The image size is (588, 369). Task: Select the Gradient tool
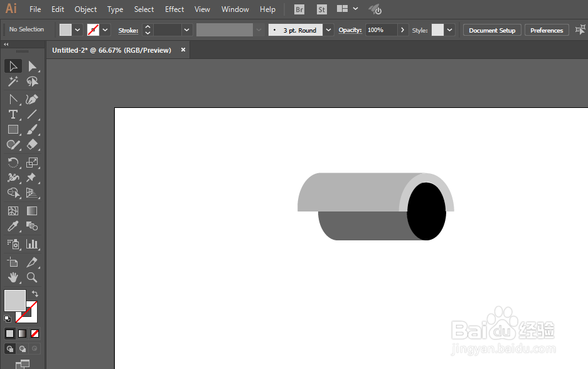click(x=32, y=211)
